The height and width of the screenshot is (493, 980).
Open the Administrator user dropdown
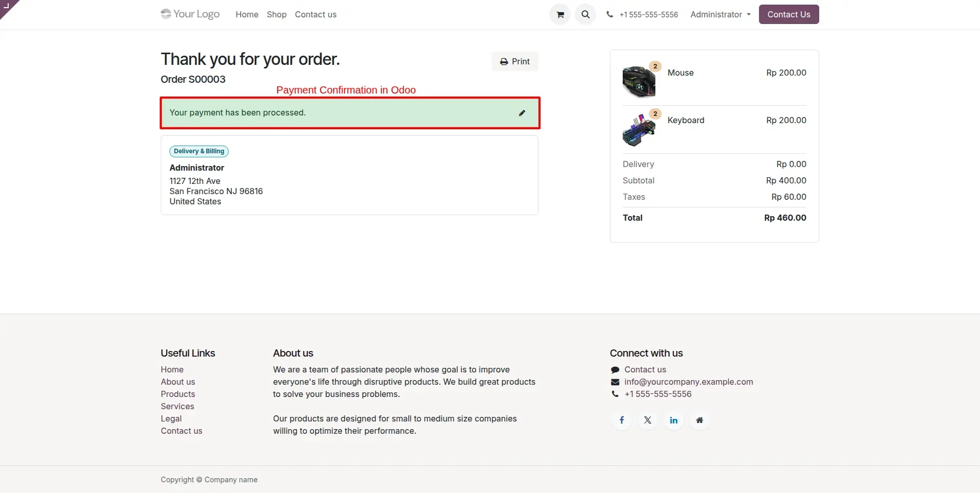coord(720,14)
